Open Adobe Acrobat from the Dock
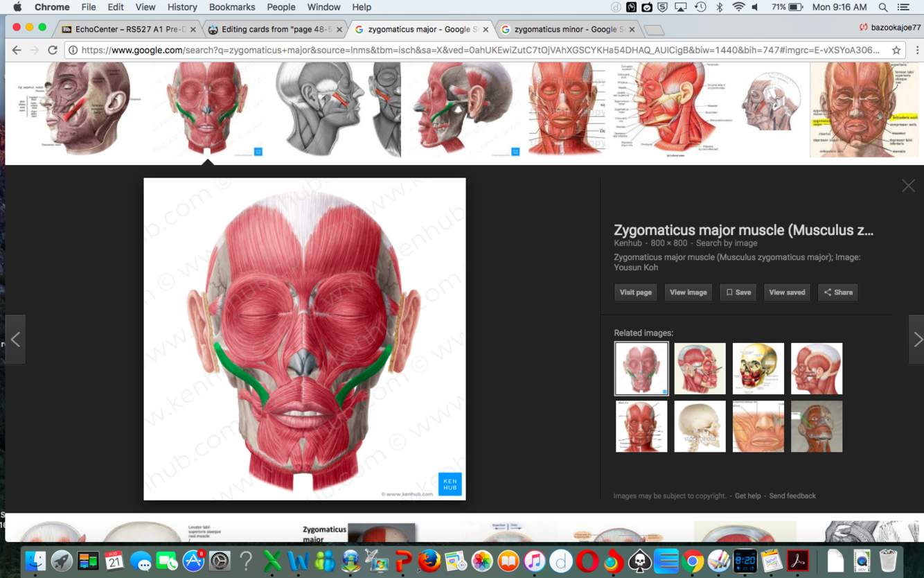 (797, 561)
